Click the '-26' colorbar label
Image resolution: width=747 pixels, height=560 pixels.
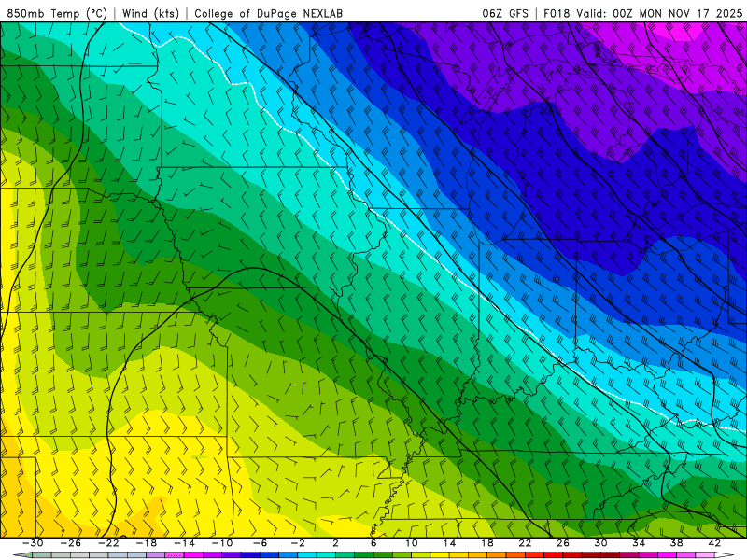click(71, 543)
